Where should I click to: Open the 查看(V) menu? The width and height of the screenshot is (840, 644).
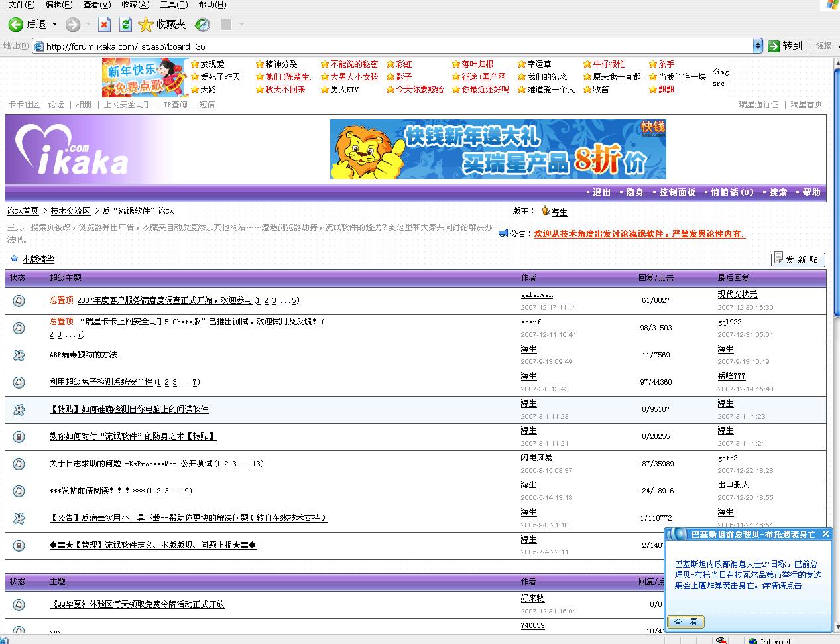click(x=97, y=5)
